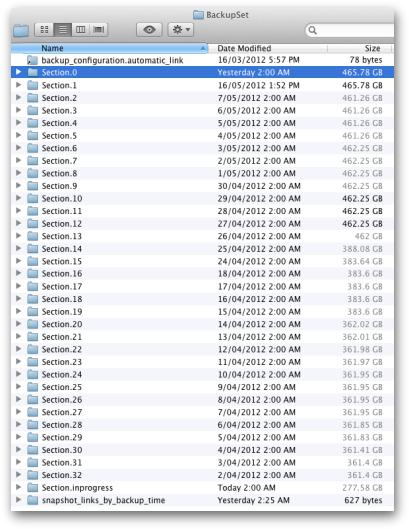Switch to icon view
This screenshot has height=529, width=409.
coord(44,30)
